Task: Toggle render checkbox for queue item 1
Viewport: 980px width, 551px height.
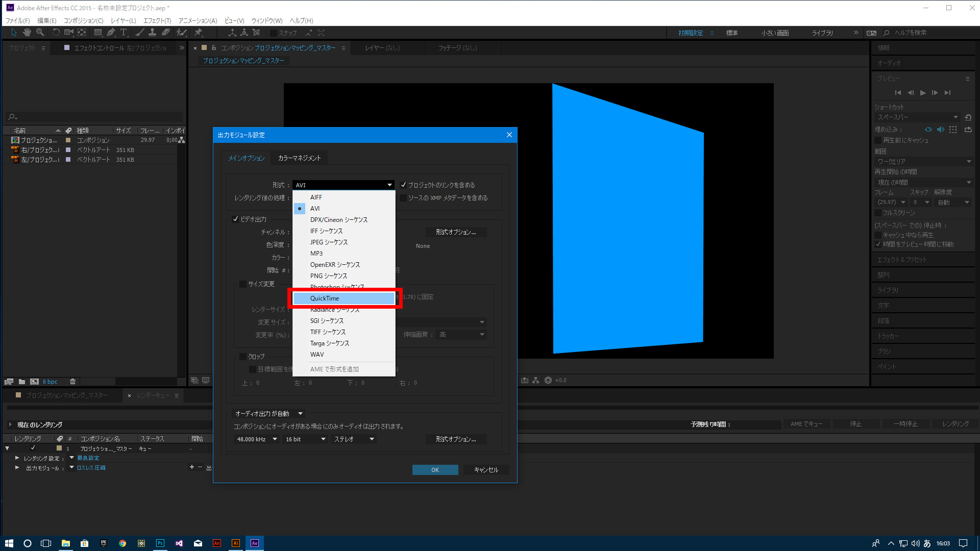Action: [33, 448]
